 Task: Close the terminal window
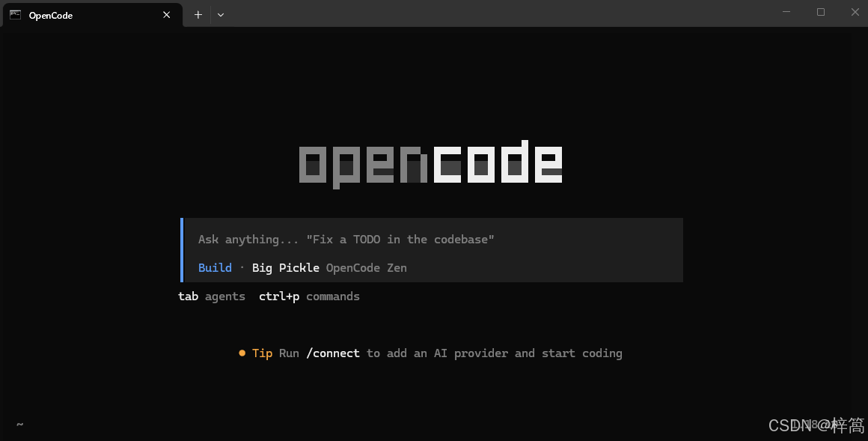(x=855, y=12)
